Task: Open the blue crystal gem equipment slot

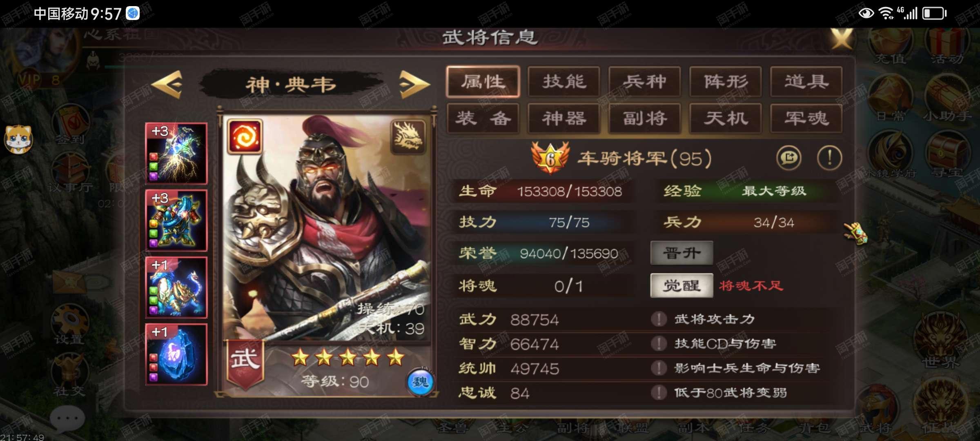Action: coord(176,354)
